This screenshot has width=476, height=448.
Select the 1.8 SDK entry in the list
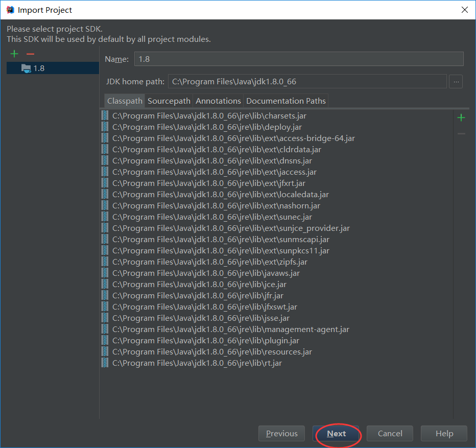click(x=53, y=68)
